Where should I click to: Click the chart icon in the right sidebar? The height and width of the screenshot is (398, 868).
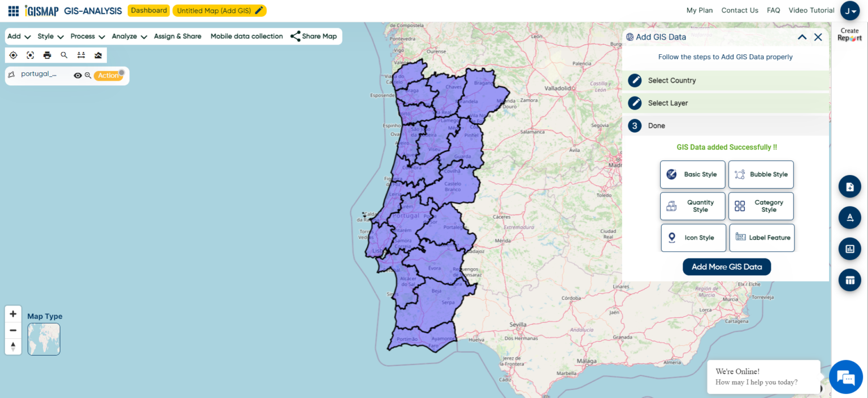point(849,248)
